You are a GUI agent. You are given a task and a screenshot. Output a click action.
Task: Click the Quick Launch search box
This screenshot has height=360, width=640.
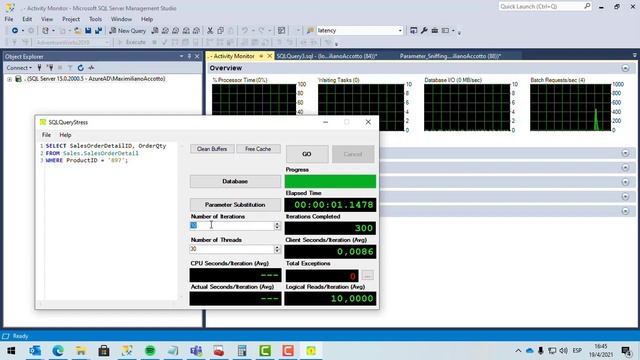tap(544, 7)
